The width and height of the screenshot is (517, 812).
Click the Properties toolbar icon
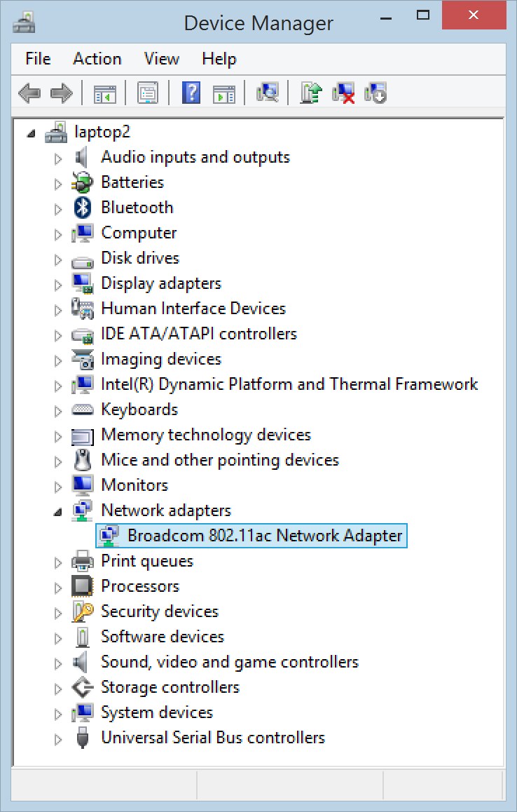pos(148,94)
